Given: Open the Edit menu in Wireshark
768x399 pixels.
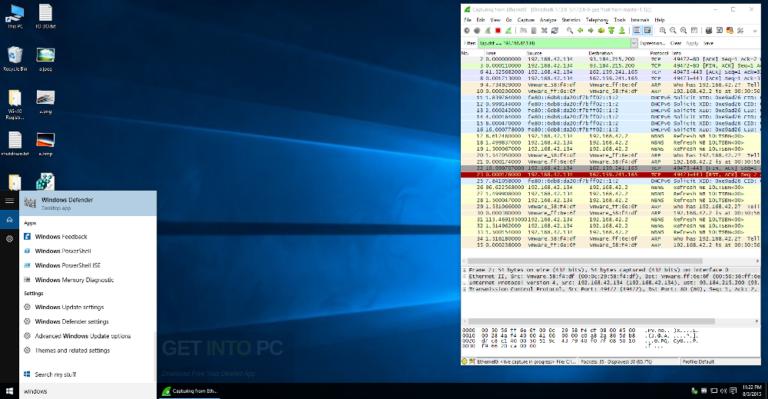Looking at the screenshot, I should point(480,20).
